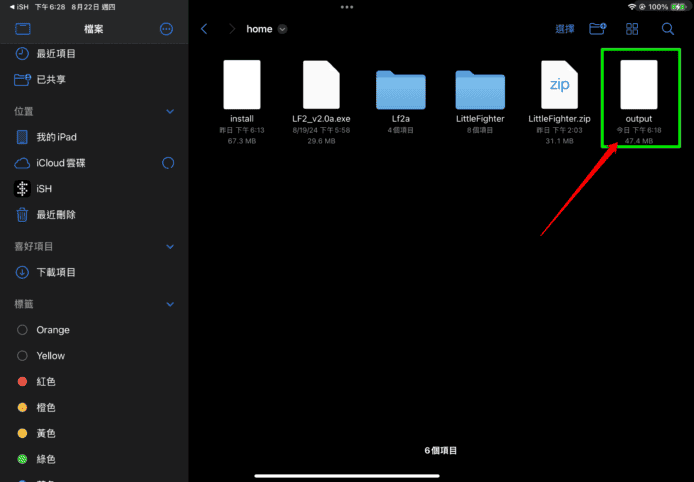The width and height of the screenshot is (694, 482).
Task: Collapse the 位置 section
Action: (x=170, y=111)
